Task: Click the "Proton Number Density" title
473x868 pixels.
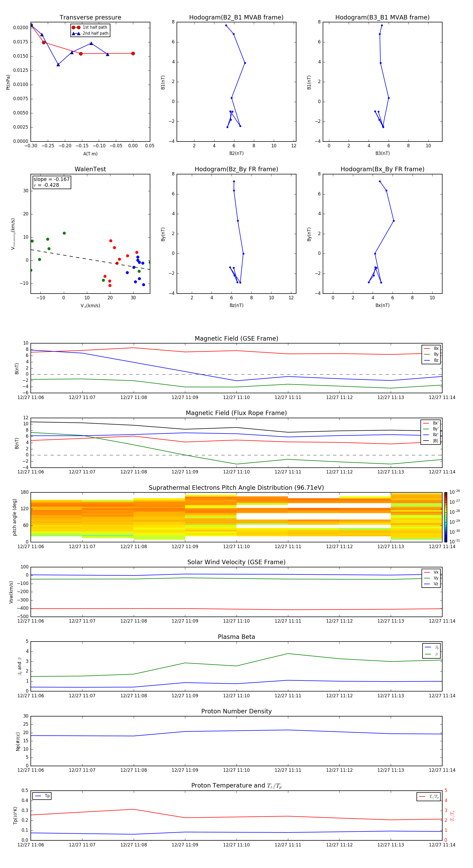Action: [236, 711]
